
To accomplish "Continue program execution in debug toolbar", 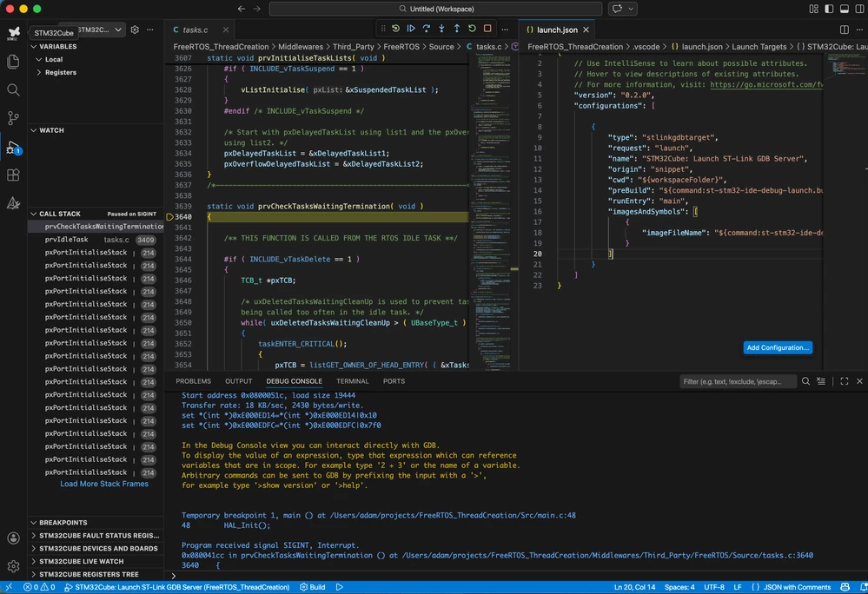I will point(411,28).
